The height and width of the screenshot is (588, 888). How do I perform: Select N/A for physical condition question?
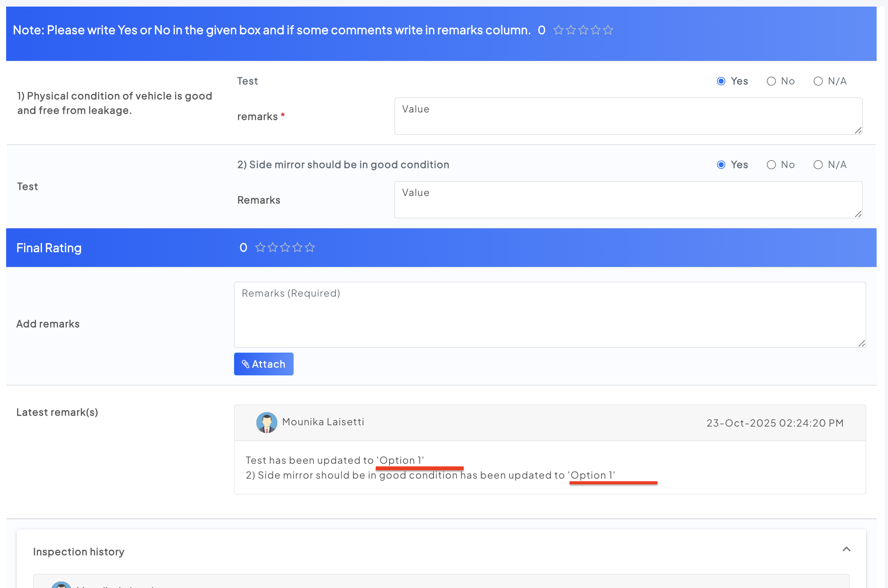point(818,81)
